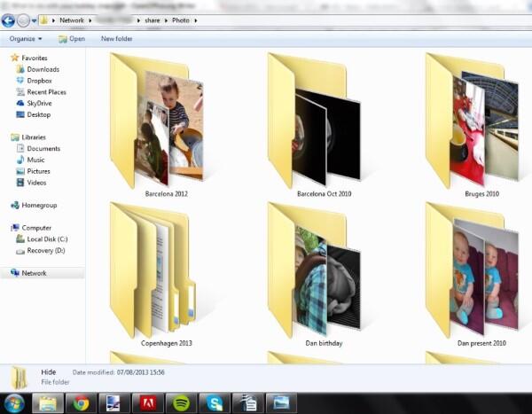532x414 pixels.
Task: Click the Back navigation arrow
Action: 8,20
